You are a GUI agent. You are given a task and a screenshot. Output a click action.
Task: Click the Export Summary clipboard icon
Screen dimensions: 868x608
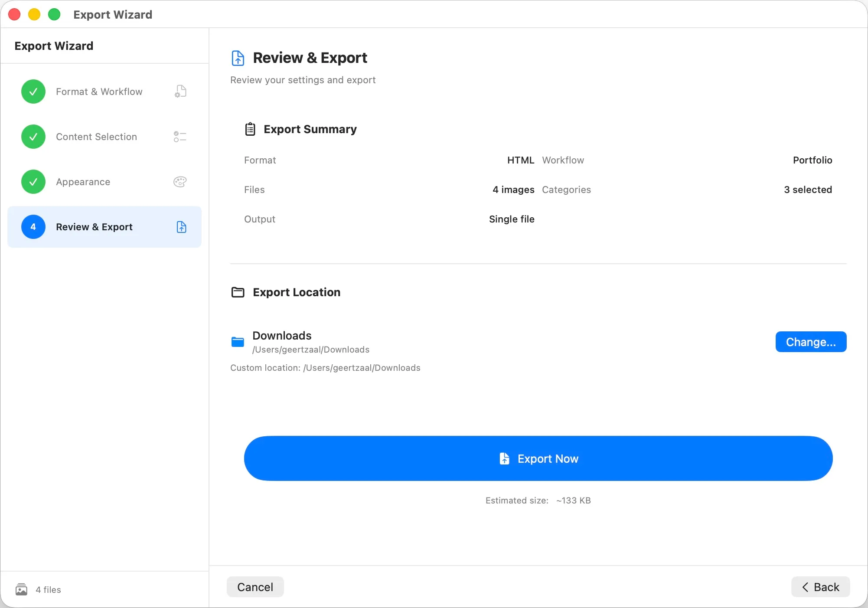click(x=250, y=129)
